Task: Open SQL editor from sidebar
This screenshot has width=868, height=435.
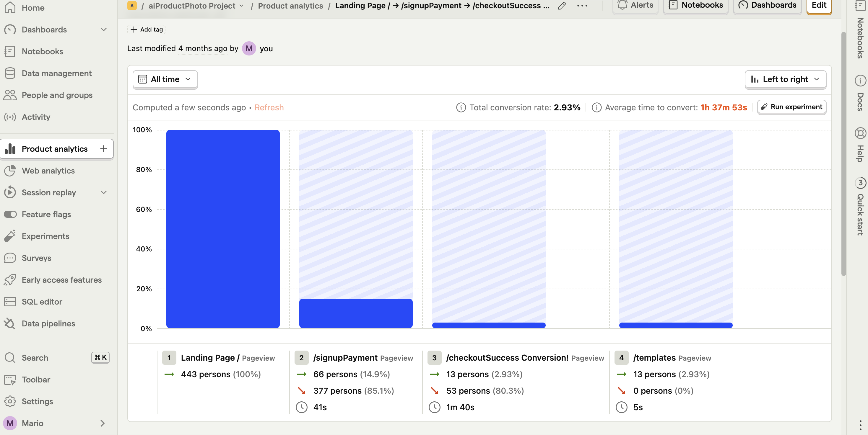Action: coord(42,302)
